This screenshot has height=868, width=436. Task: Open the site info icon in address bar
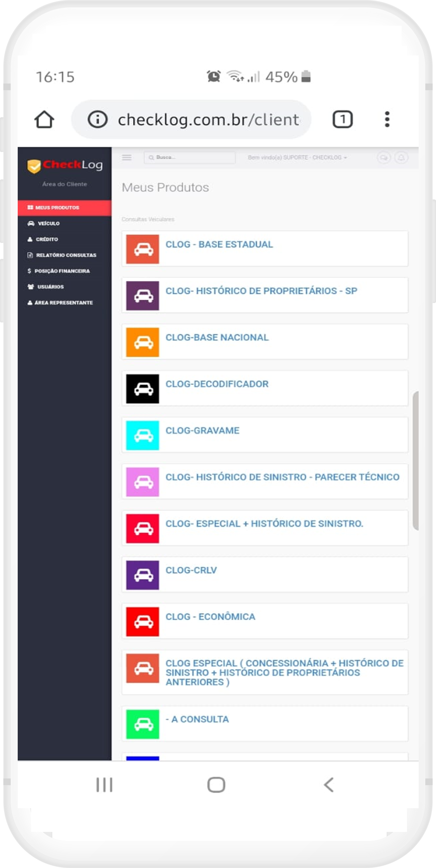tap(97, 119)
